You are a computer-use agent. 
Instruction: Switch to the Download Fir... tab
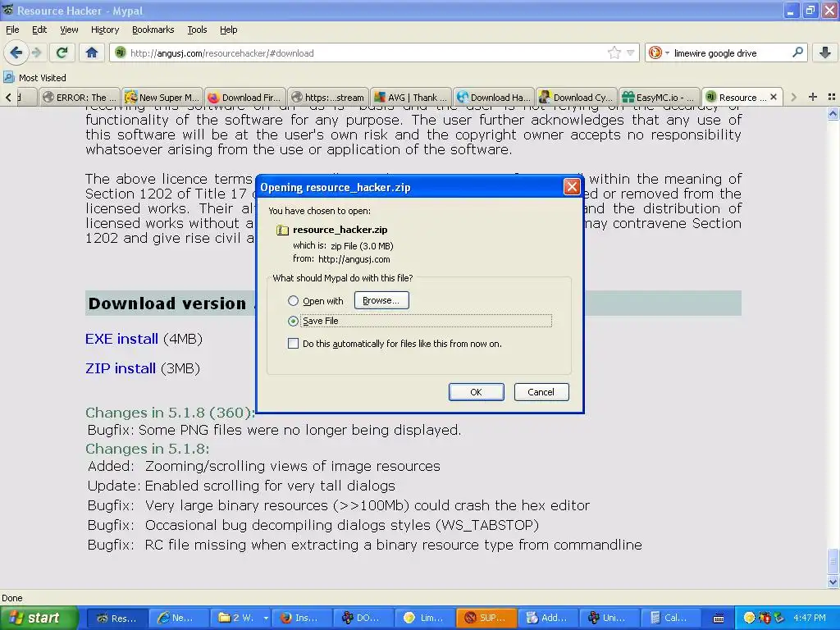point(244,97)
